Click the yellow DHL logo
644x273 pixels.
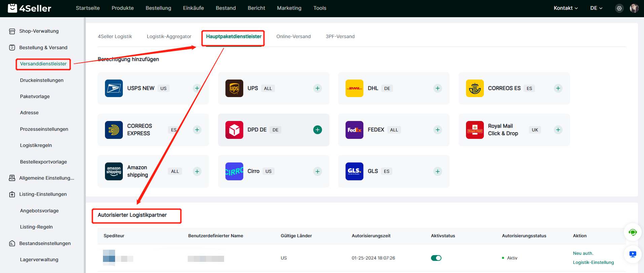354,88
